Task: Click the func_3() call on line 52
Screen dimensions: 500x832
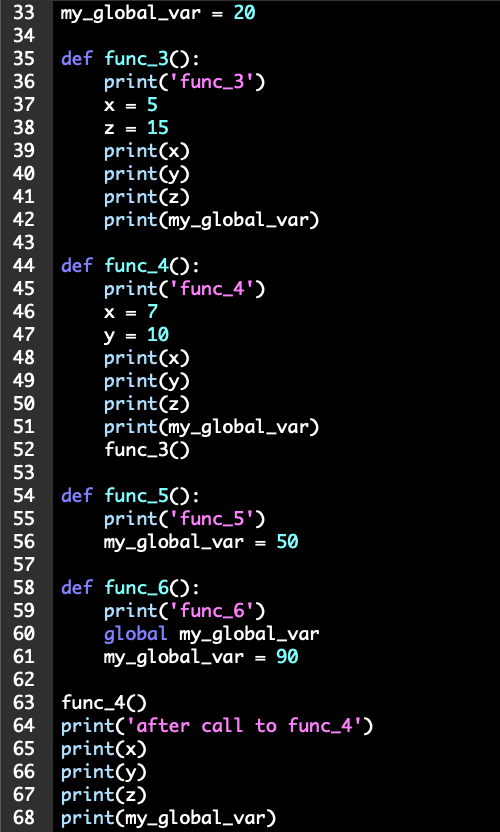Action: [147, 449]
